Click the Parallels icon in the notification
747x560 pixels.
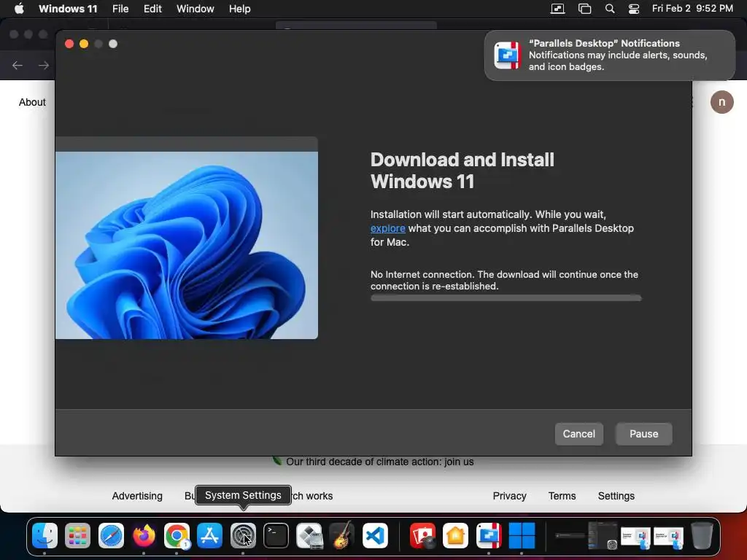[x=508, y=55]
